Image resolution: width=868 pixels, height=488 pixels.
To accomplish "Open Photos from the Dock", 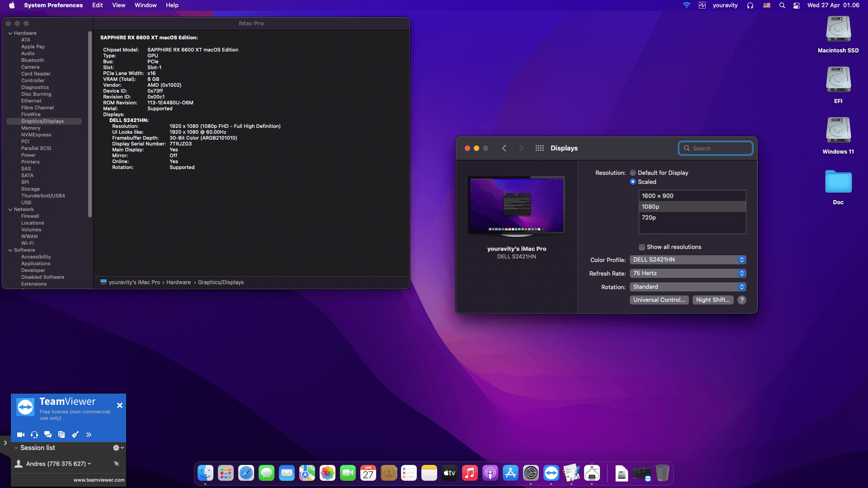I will [328, 473].
